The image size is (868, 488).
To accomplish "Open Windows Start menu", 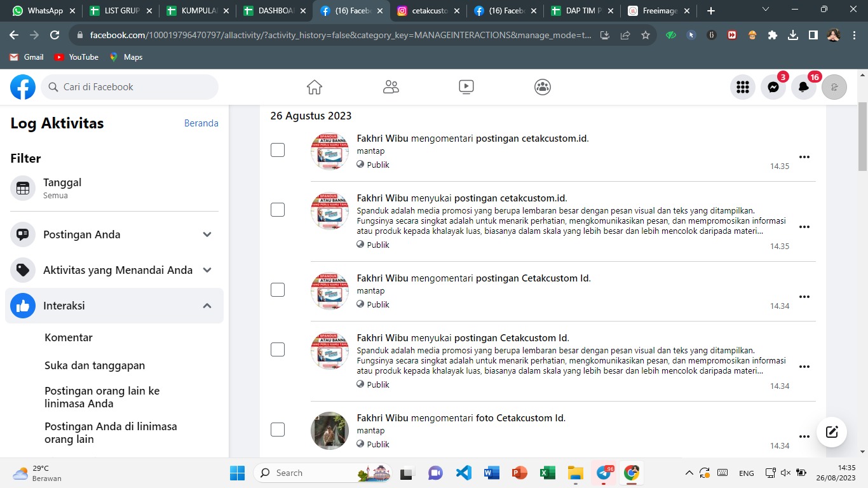I will (x=238, y=473).
